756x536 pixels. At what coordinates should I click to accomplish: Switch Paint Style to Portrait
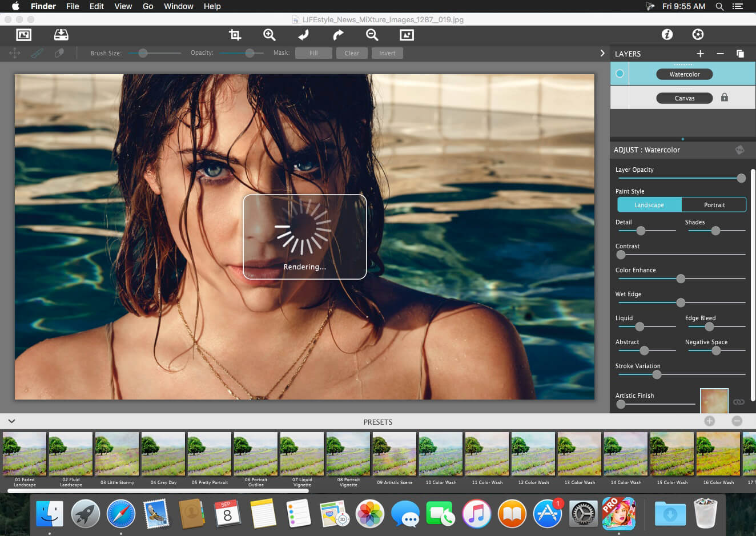[x=714, y=205]
